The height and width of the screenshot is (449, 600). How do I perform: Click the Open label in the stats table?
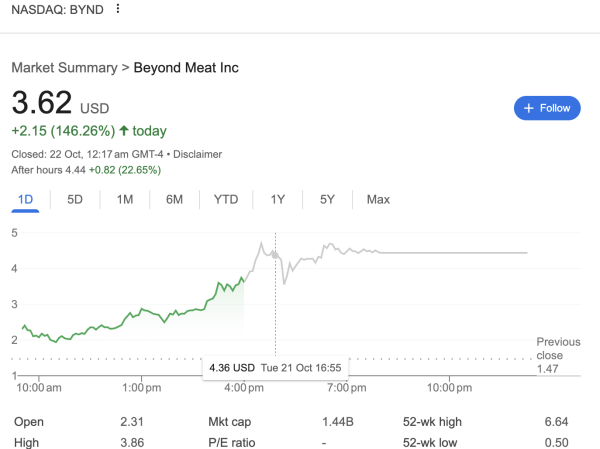click(x=29, y=422)
